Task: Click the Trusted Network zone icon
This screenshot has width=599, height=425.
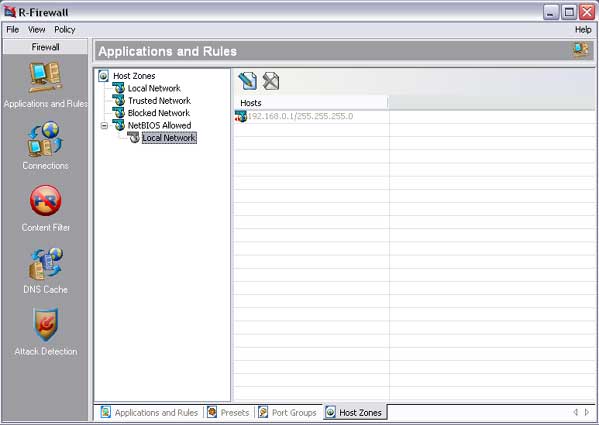Action: tap(118, 100)
